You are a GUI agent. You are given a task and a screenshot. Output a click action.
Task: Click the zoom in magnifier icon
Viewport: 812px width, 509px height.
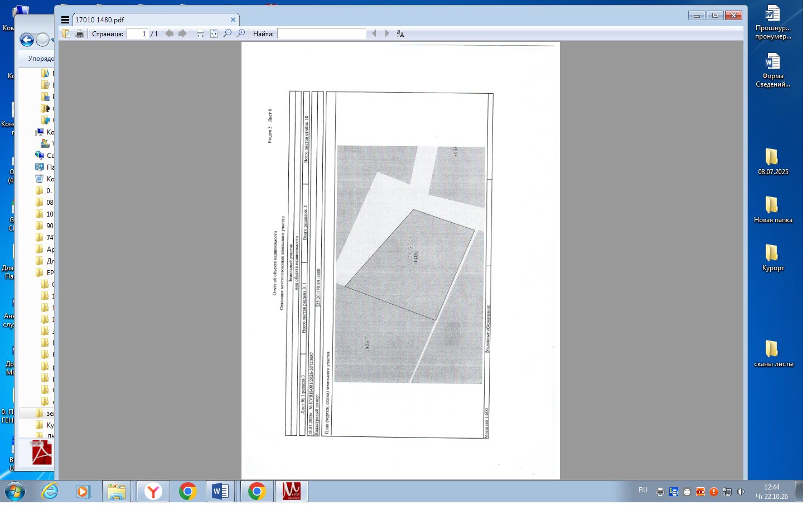pyautogui.click(x=241, y=34)
